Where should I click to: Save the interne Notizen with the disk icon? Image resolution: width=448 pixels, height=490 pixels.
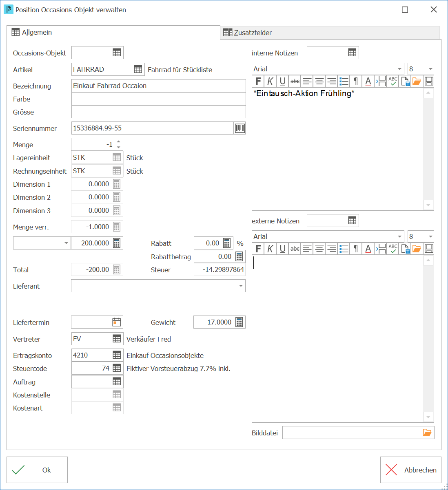tap(429, 81)
